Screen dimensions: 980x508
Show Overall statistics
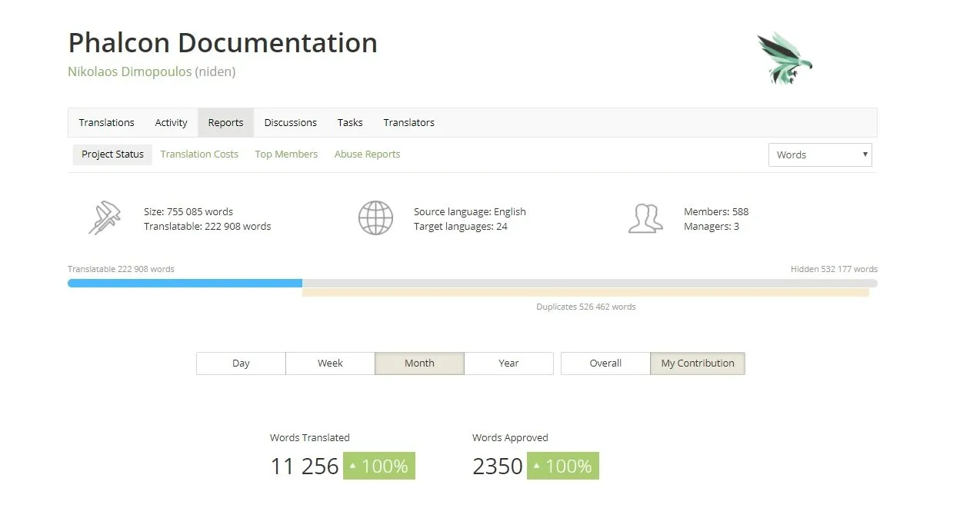tap(605, 364)
